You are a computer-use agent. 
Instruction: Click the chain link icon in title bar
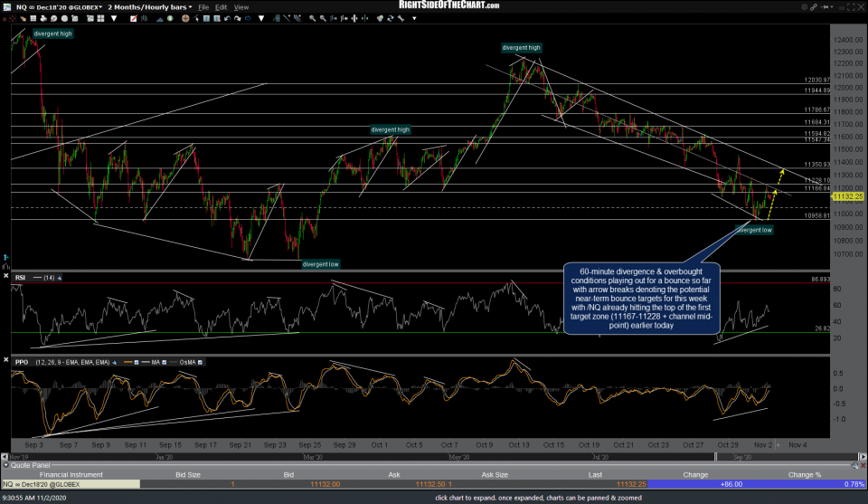[x=814, y=7]
